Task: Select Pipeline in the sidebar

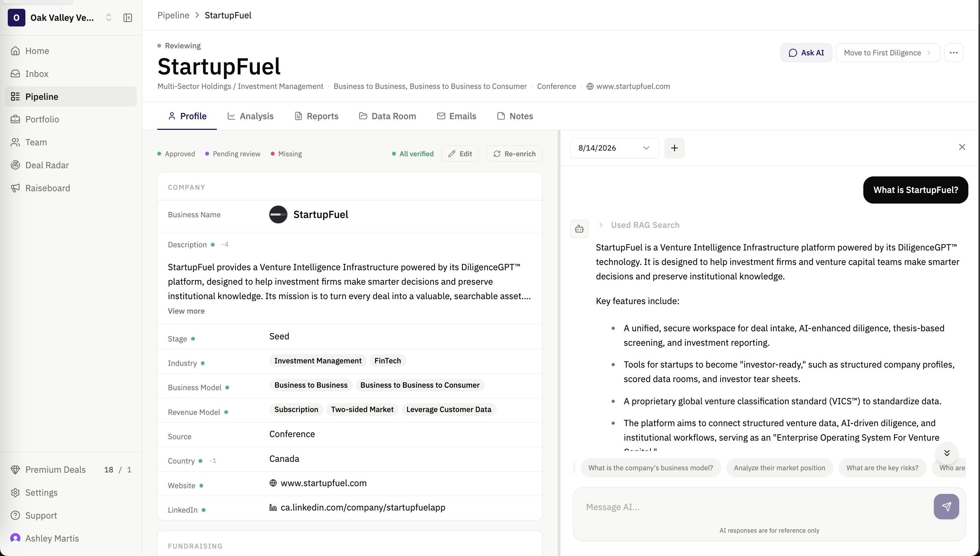Action: coord(71,97)
